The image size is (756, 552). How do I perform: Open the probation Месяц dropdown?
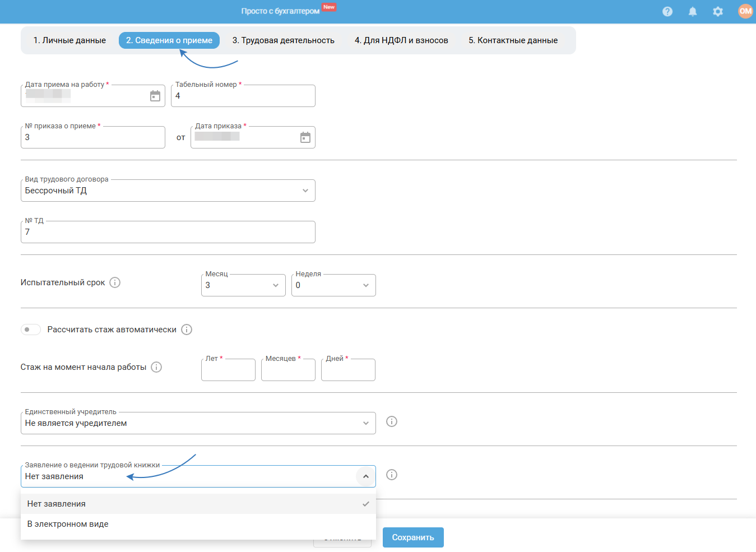pos(243,285)
